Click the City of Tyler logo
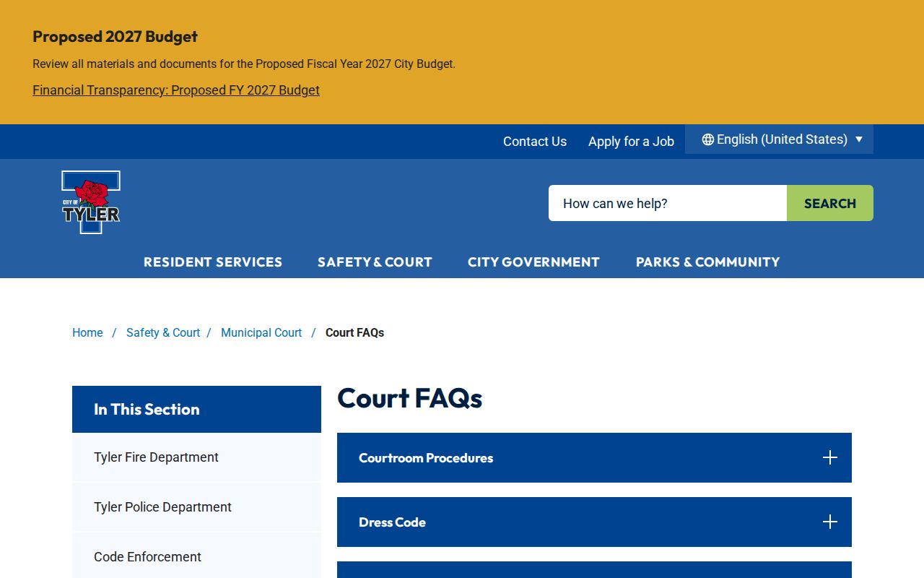The height and width of the screenshot is (578, 924). pos(91,202)
